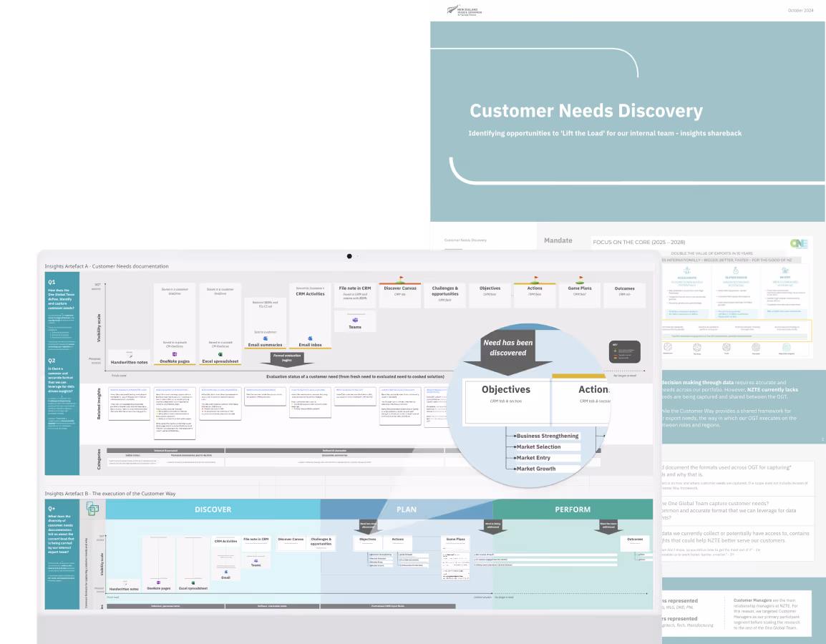Click the 'File note in CRM' card, Artefact A
This screenshot has width=826, height=644.
pyautogui.click(x=355, y=295)
